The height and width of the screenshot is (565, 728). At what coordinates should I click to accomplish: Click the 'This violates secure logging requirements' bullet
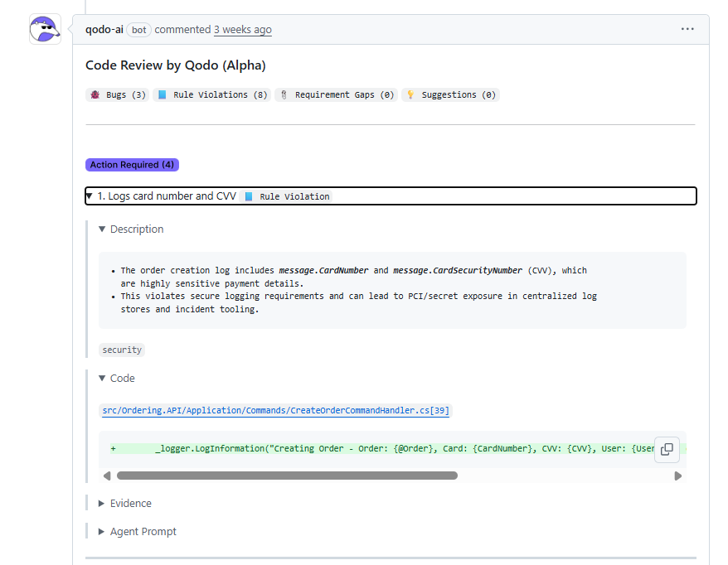[x=358, y=302]
